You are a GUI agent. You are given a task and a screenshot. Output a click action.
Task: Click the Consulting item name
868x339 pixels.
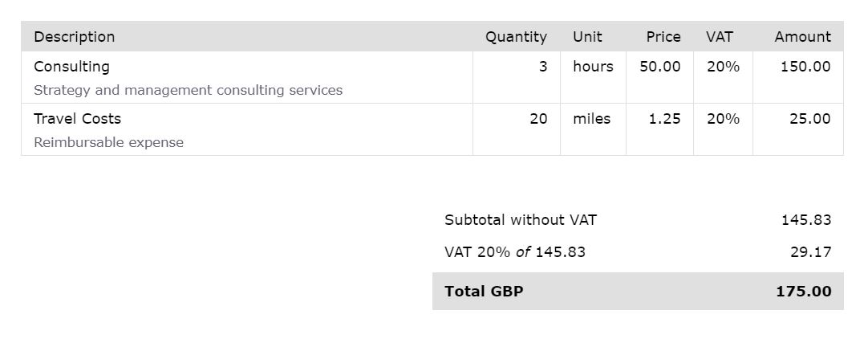point(71,67)
